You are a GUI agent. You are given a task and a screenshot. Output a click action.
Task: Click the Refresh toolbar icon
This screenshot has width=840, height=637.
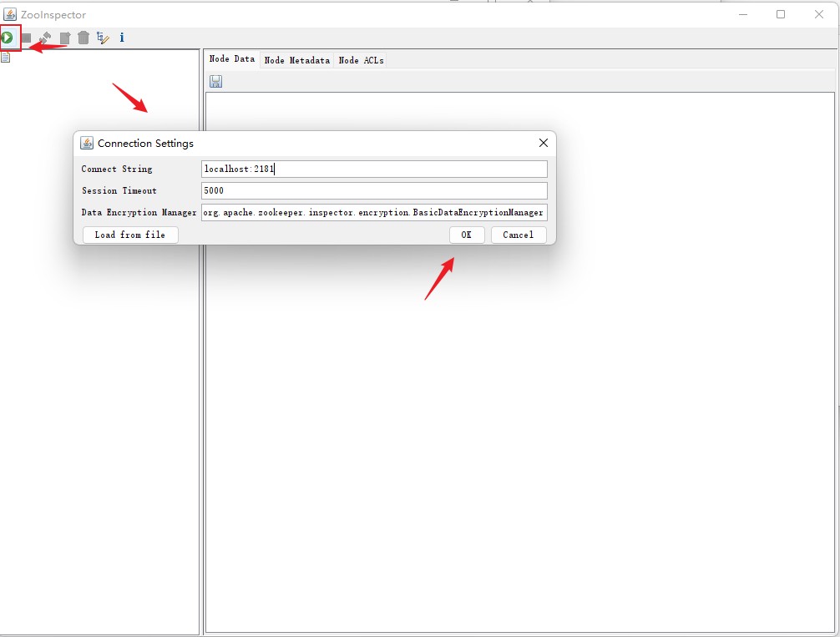[x=45, y=38]
